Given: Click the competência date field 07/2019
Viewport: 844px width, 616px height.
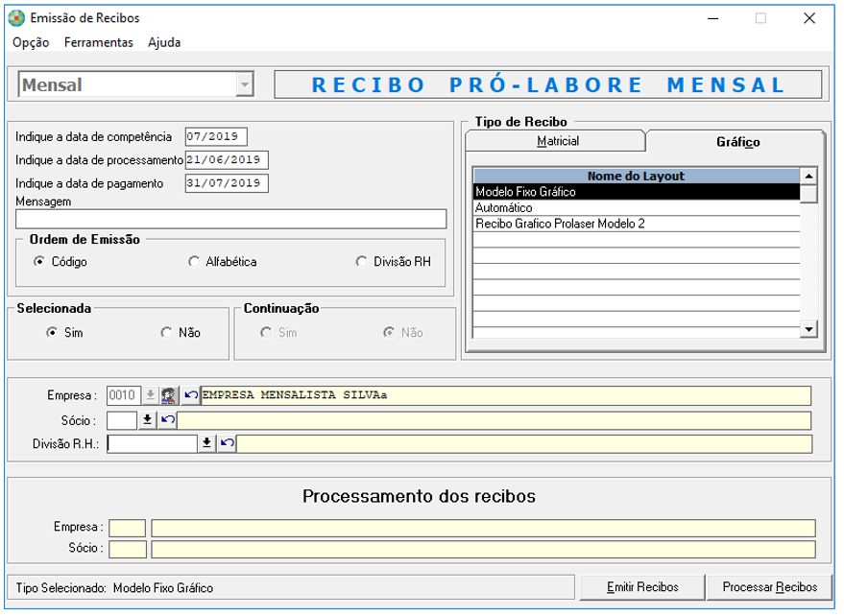Looking at the screenshot, I should pyautogui.click(x=216, y=138).
